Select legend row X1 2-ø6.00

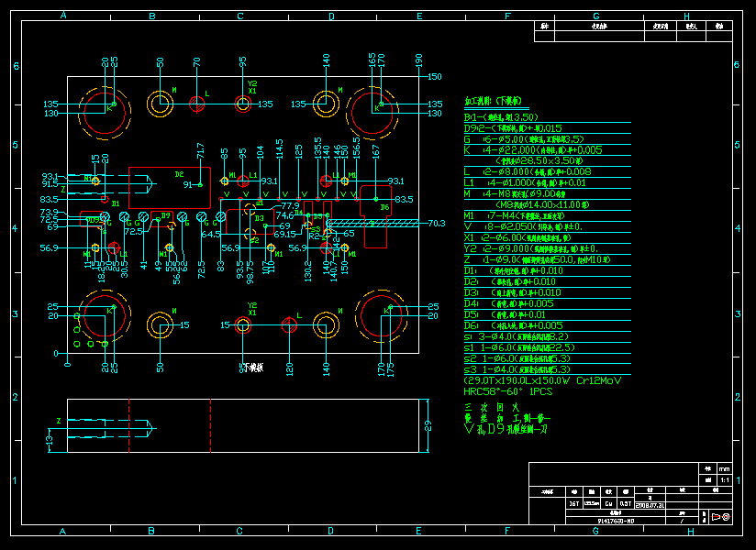click(x=517, y=238)
